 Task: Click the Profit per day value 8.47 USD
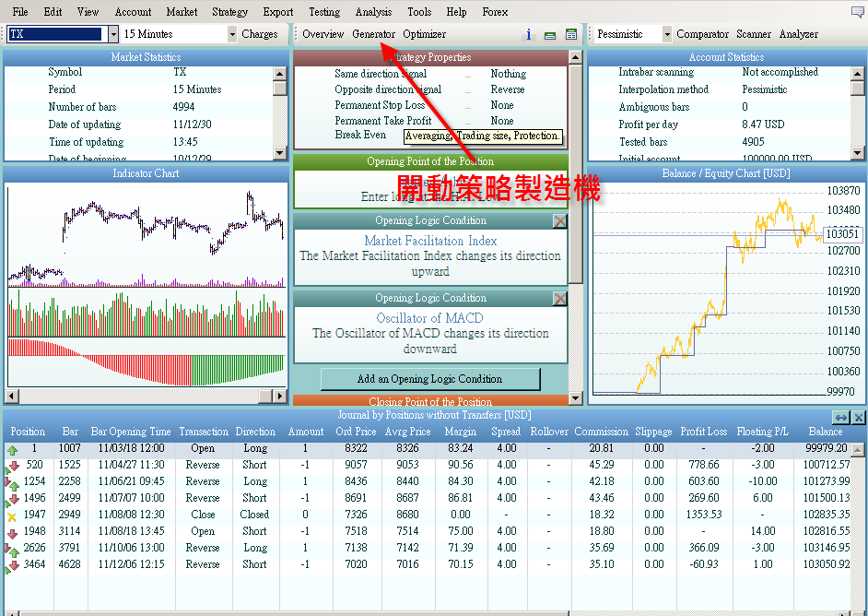pyautogui.click(x=763, y=124)
